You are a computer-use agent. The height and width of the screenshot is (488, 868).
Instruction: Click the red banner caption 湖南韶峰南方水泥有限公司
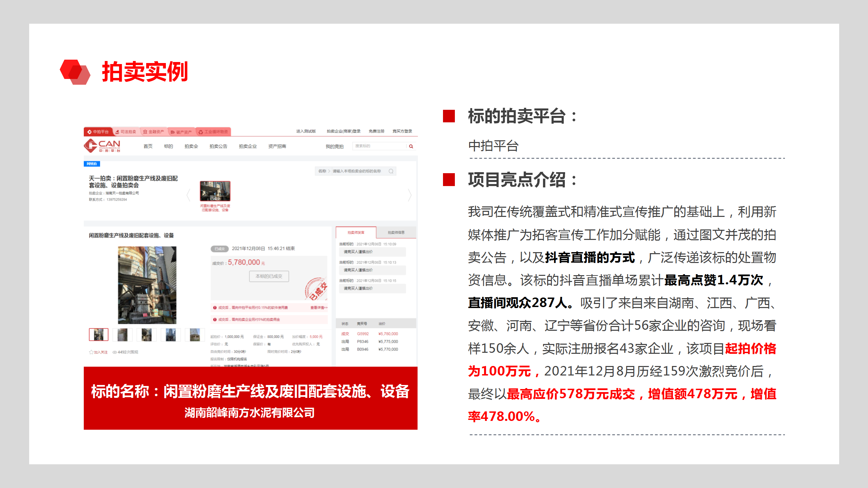tap(250, 412)
